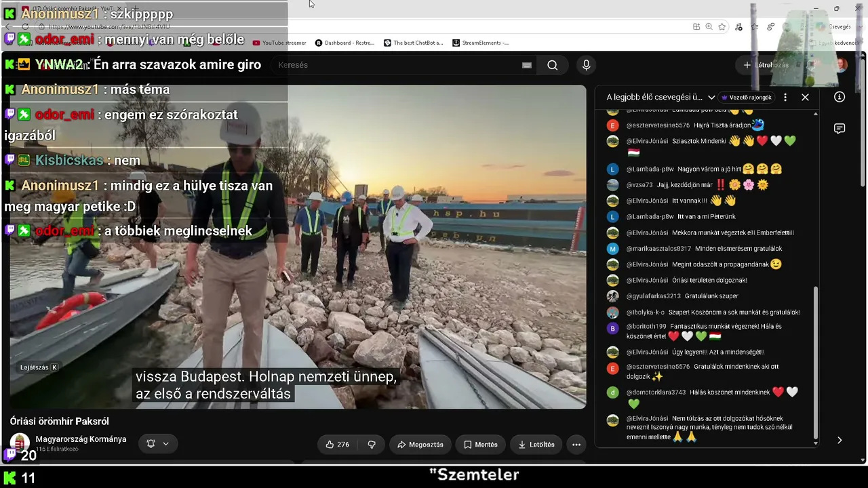The height and width of the screenshot is (488, 868).
Task: Open live chat options three-dot menu
Action: [x=785, y=97]
